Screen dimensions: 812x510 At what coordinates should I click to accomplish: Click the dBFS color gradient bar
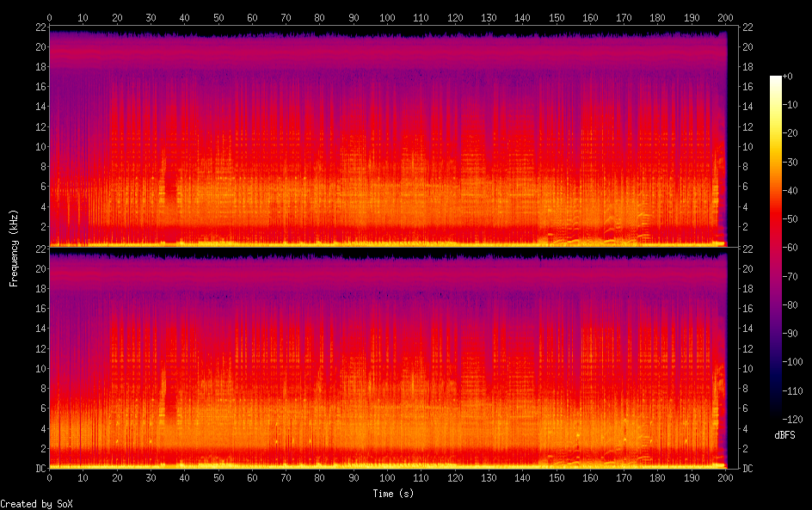775,248
